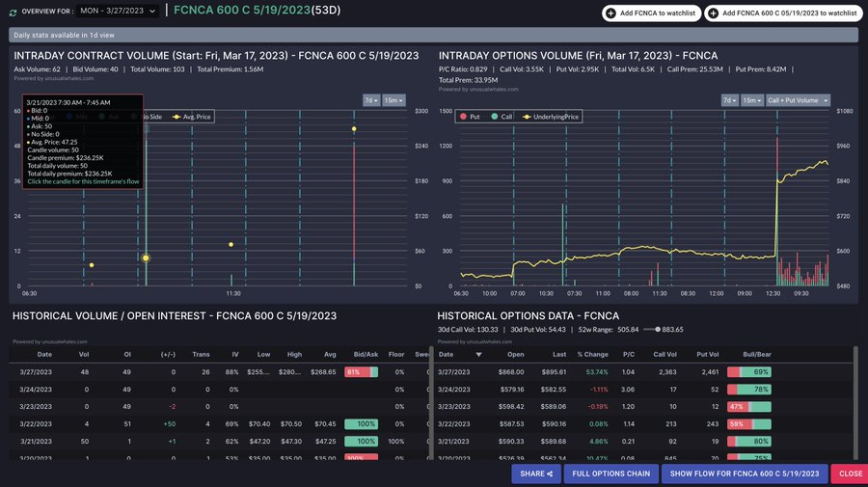Open the FULL OPTIONS CHAIN
The width and height of the screenshot is (868, 487).
[611, 473]
